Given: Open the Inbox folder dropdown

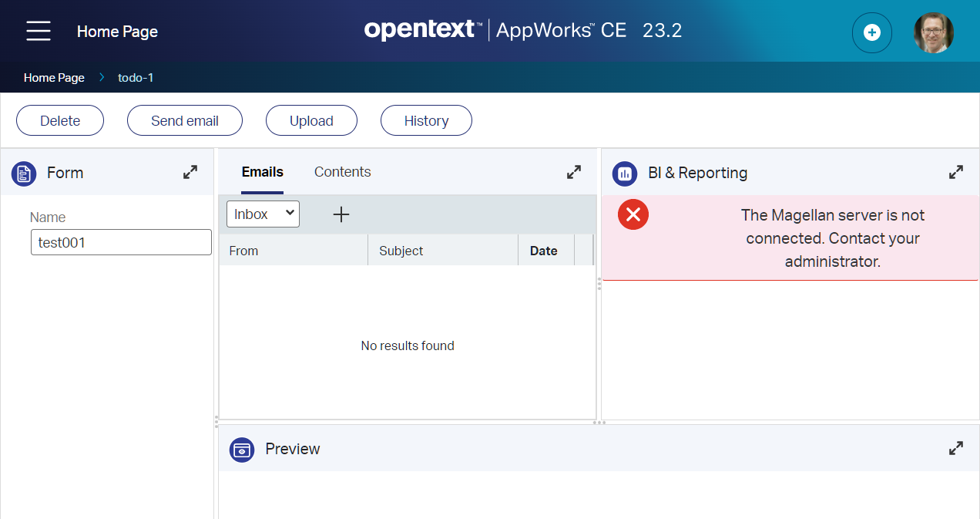Looking at the screenshot, I should coord(263,214).
